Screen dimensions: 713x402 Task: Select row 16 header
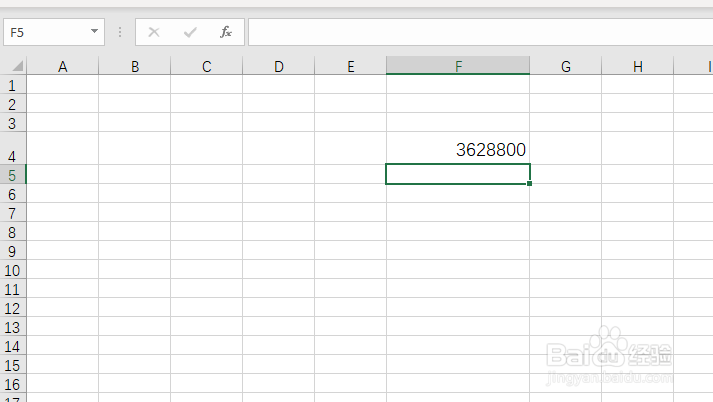pos(13,385)
